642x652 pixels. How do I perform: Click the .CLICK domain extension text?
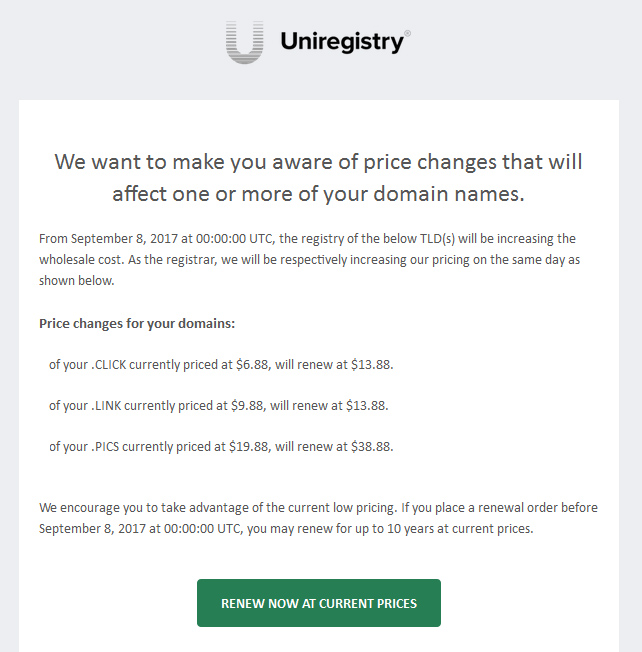(109, 365)
